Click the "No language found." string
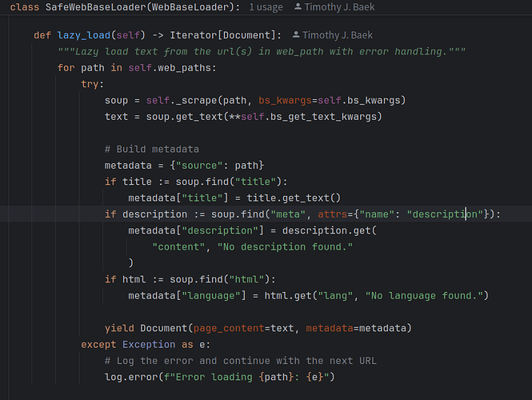This screenshot has width=532, height=400. [424, 296]
